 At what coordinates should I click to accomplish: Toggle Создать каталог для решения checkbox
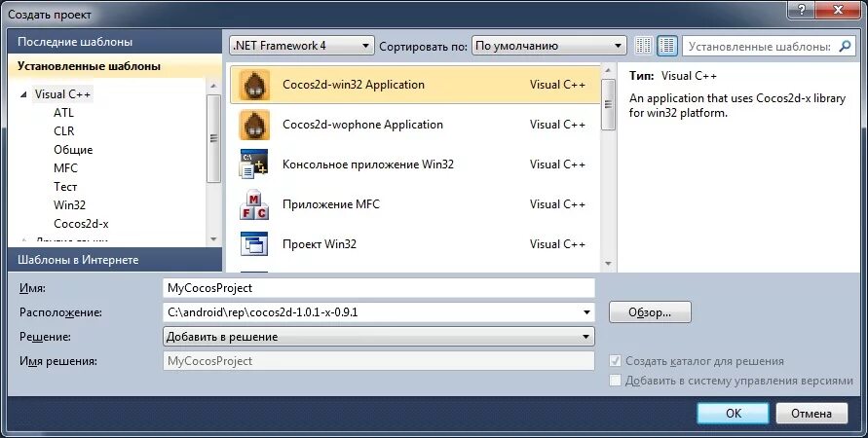point(615,361)
